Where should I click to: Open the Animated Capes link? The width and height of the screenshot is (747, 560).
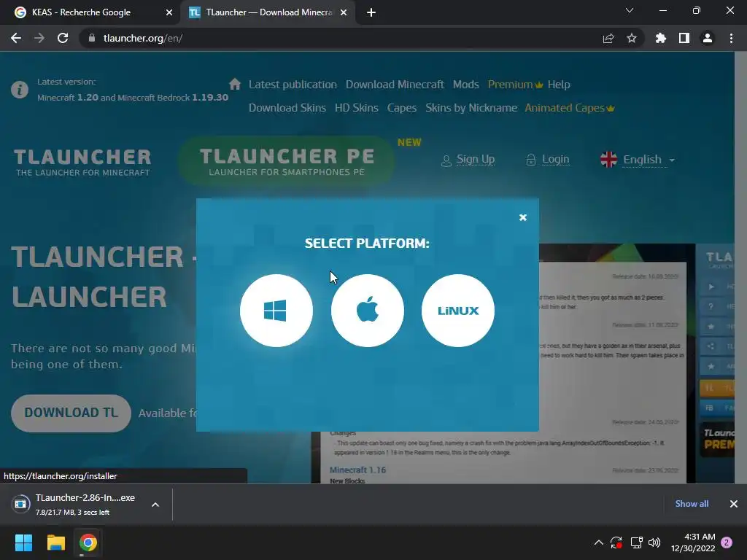click(x=569, y=108)
